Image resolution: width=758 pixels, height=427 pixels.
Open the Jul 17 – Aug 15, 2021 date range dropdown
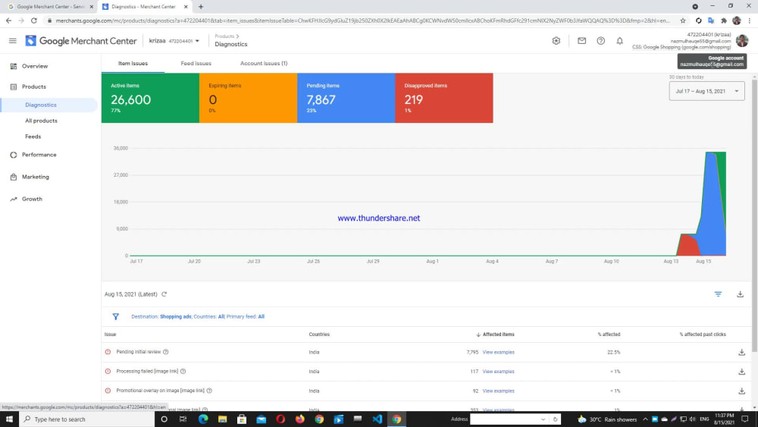coord(707,91)
